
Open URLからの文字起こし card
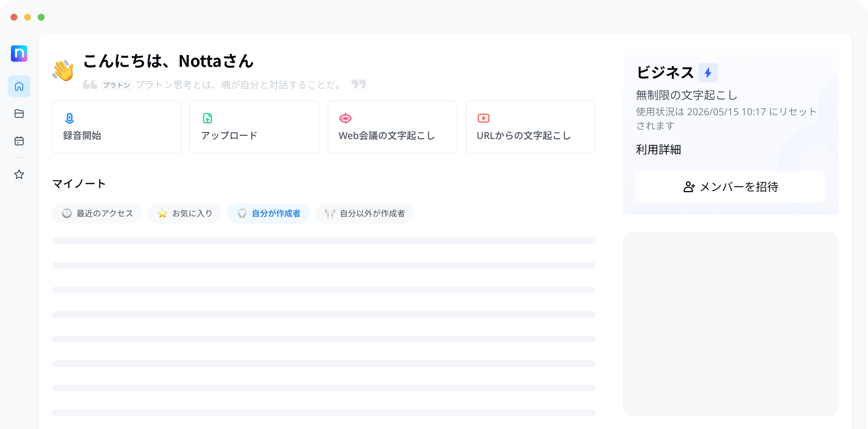530,127
